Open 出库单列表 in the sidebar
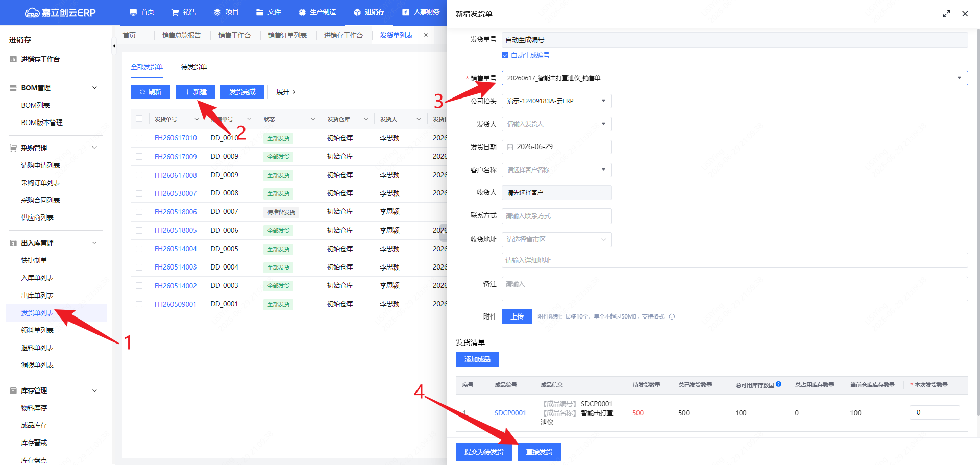980x465 pixels. (x=37, y=296)
